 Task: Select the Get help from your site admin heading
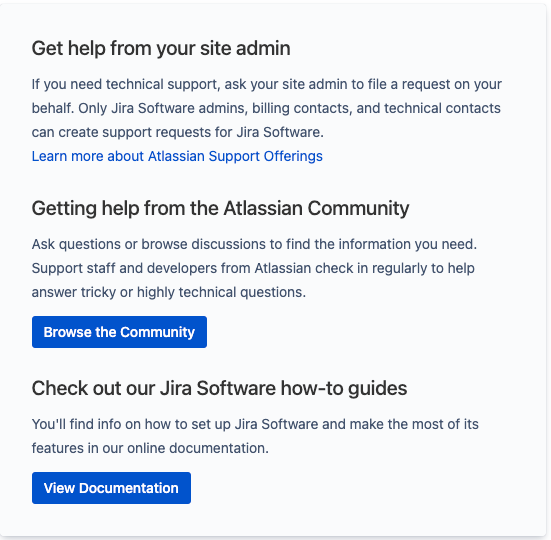pos(161,48)
